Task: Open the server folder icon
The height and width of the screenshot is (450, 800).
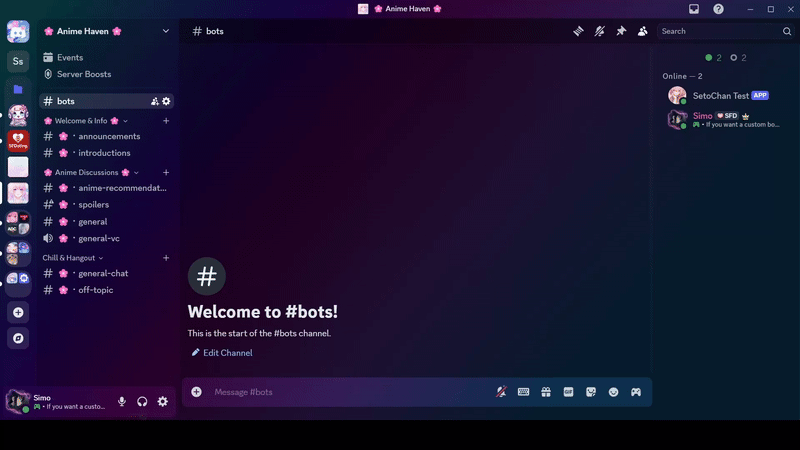Action: pos(18,89)
